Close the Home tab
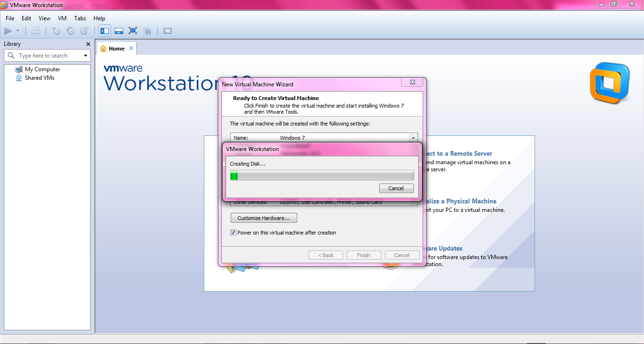The height and width of the screenshot is (344, 644). coord(131,48)
